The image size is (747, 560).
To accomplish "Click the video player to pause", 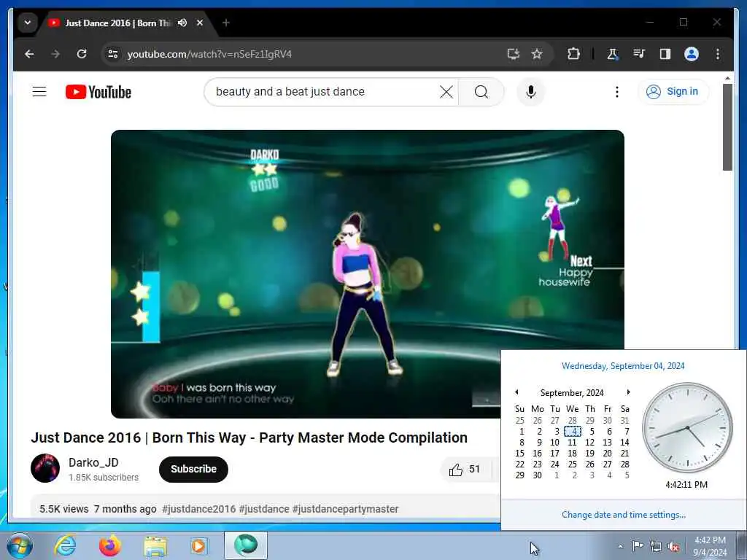I will 368,274.
